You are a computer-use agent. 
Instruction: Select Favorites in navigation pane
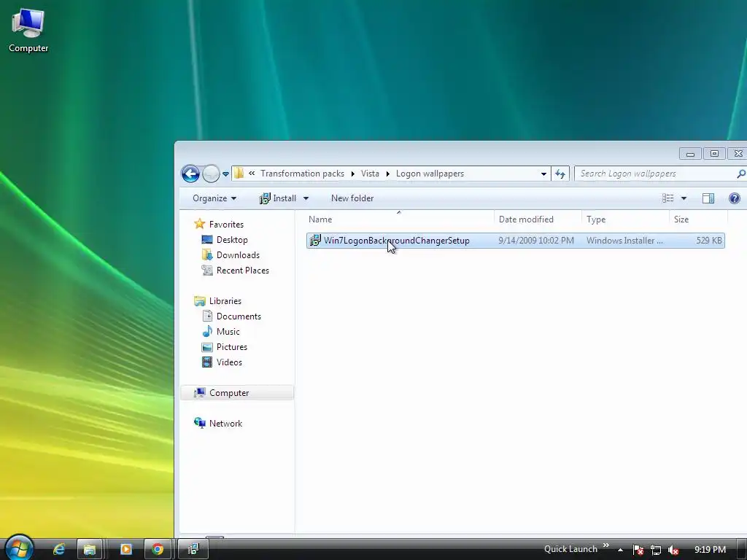[x=219, y=225]
